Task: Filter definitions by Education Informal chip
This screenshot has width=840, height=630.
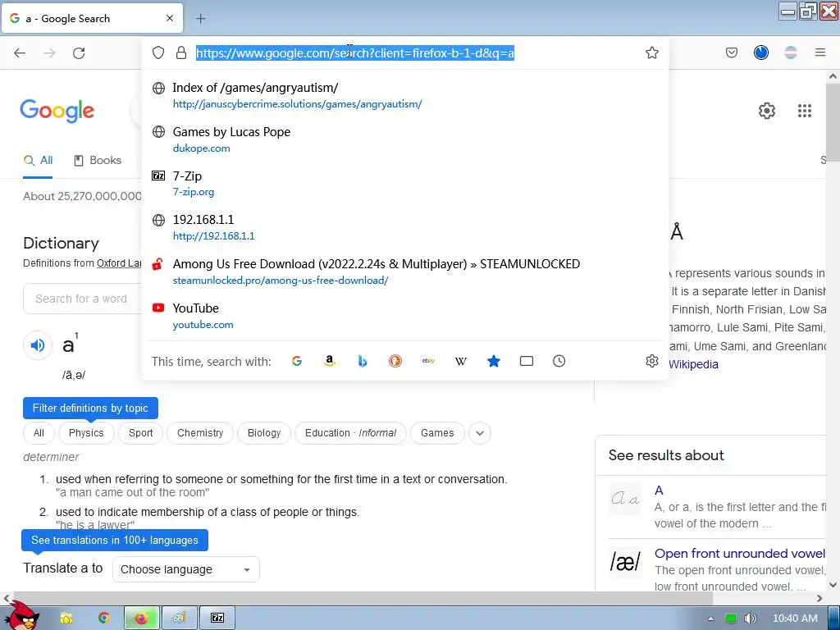Action: tap(350, 433)
